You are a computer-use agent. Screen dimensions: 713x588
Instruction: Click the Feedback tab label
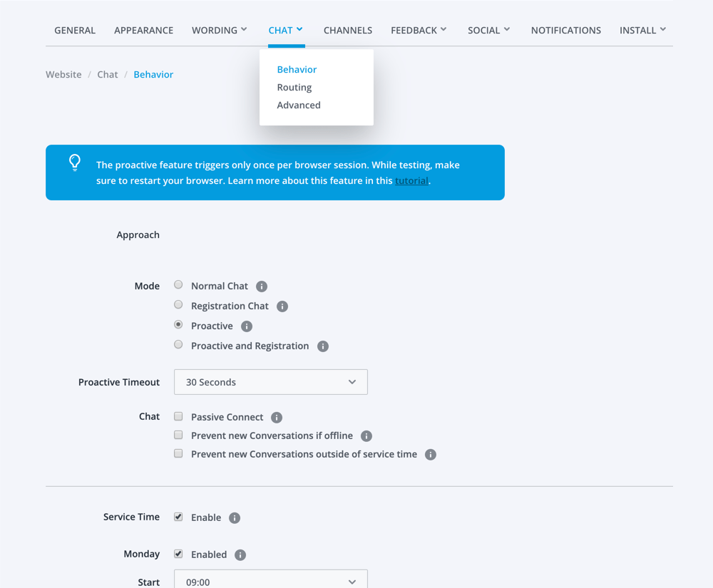pos(414,31)
